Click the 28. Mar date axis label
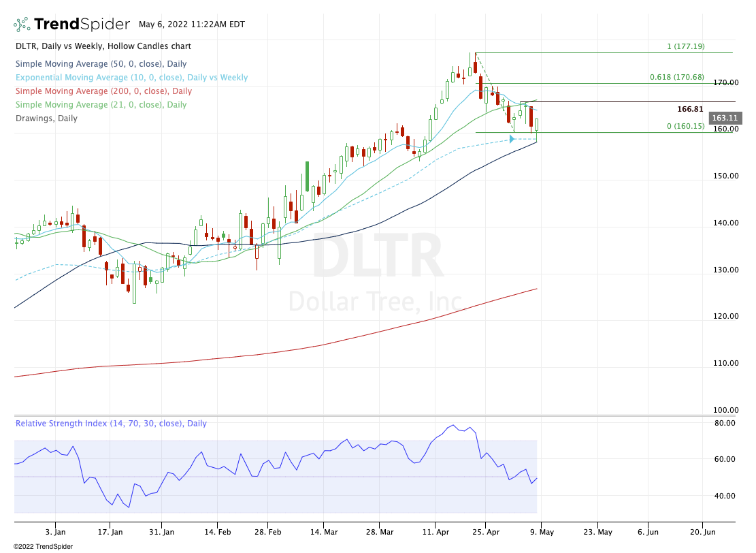Screen dimensions: 756x553 click(380, 532)
